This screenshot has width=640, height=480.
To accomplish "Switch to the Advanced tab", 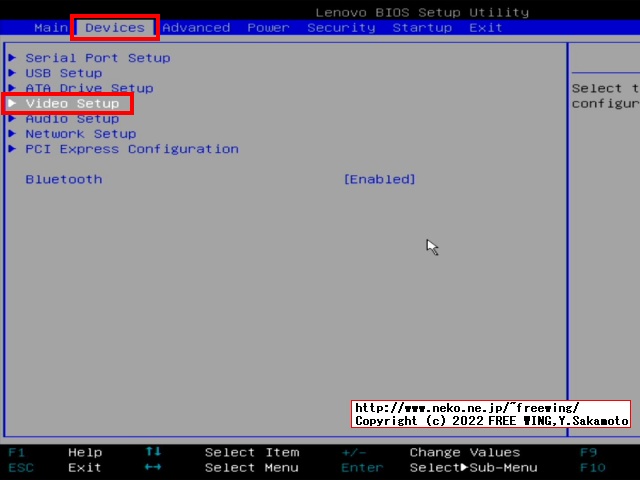I will [x=196, y=27].
